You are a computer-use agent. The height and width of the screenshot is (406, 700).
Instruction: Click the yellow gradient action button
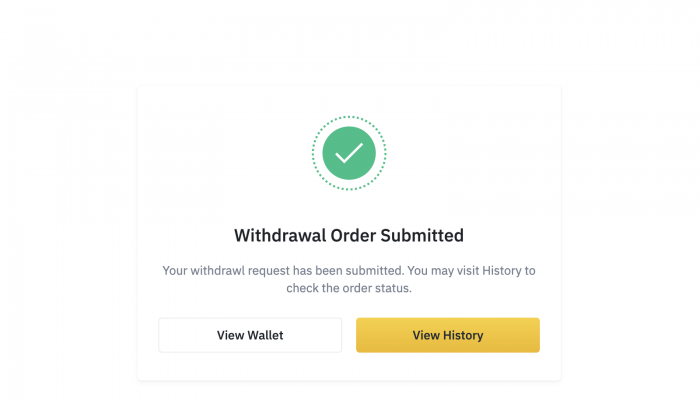point(448,335)
